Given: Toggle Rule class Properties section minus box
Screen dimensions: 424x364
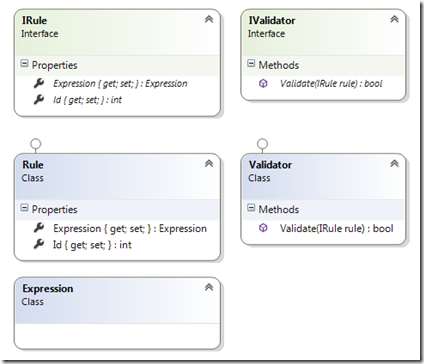Looking at the screenshot, I should [x=24, y=208].
